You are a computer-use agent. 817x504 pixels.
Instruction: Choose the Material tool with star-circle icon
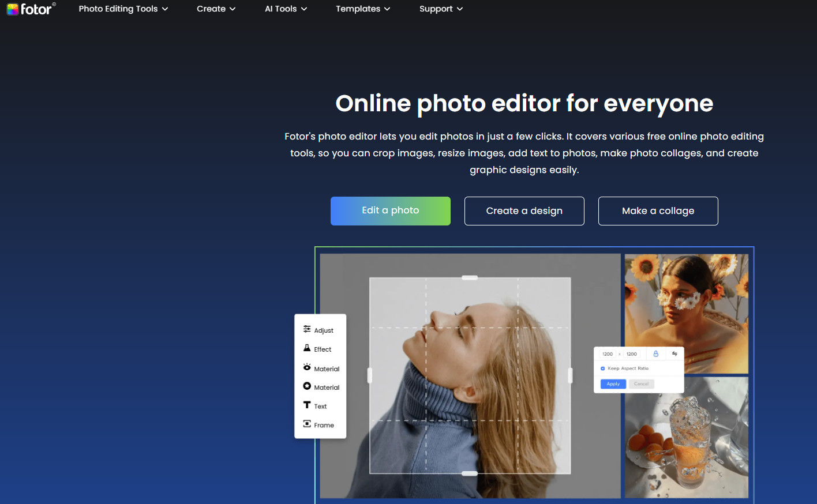pos(321,387)
